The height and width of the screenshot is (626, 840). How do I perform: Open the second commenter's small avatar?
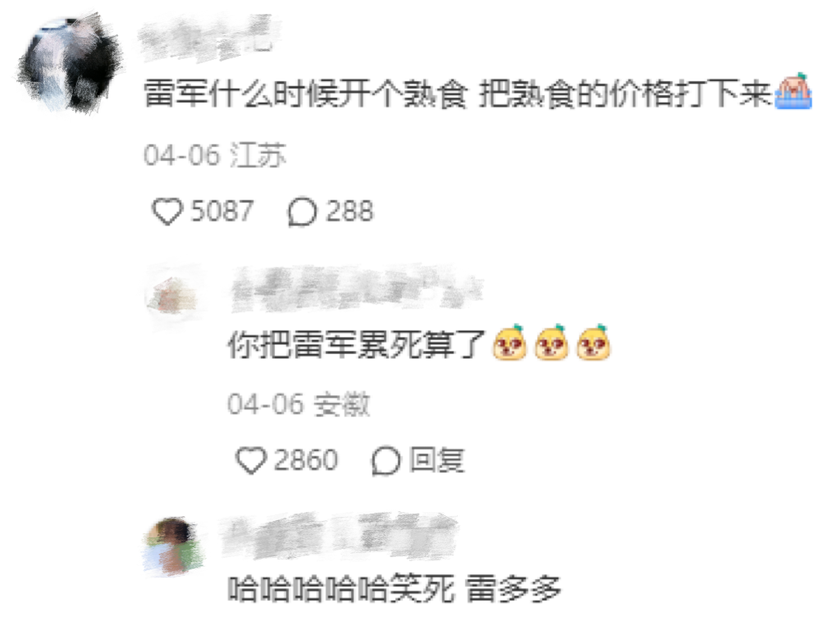(173, 296)
